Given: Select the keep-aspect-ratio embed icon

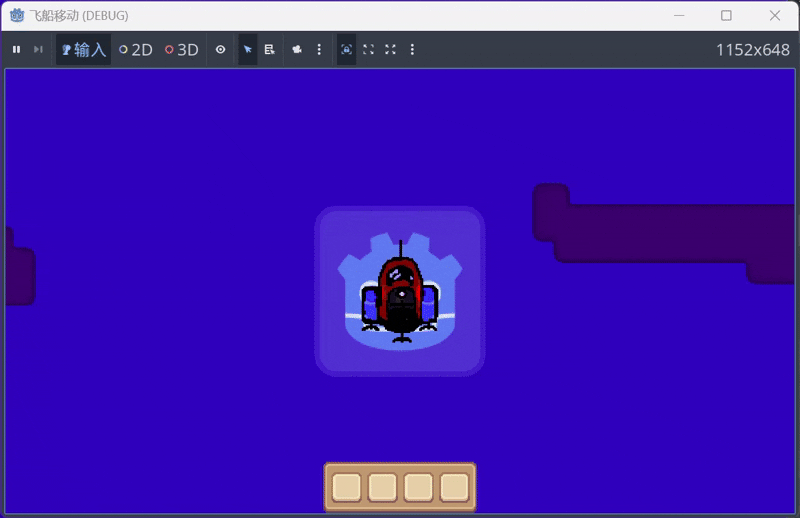Looking at the screenshot, I should (x=368, y=50).
